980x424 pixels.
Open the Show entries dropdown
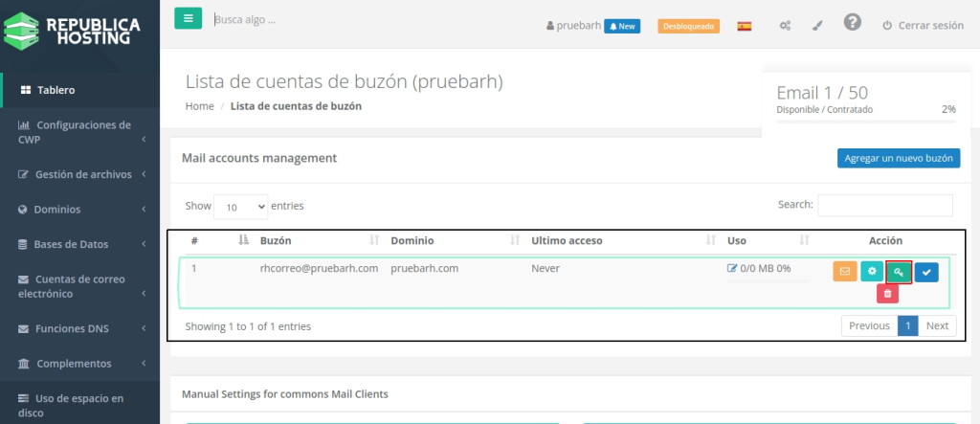point(241,206)
